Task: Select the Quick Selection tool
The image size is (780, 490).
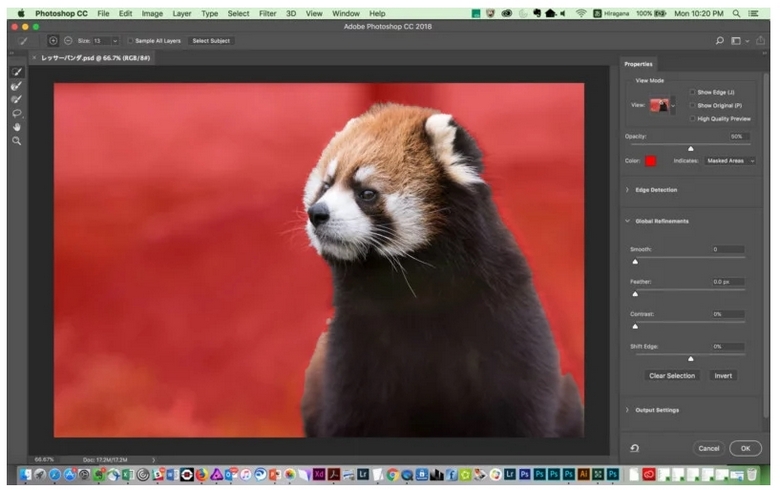Action: (x=17, y=73)
